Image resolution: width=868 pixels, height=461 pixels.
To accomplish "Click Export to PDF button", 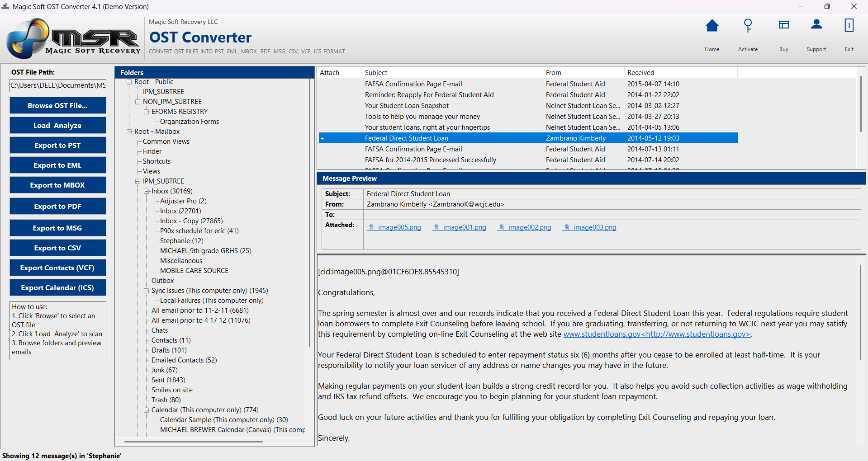I will pos(58,206).
